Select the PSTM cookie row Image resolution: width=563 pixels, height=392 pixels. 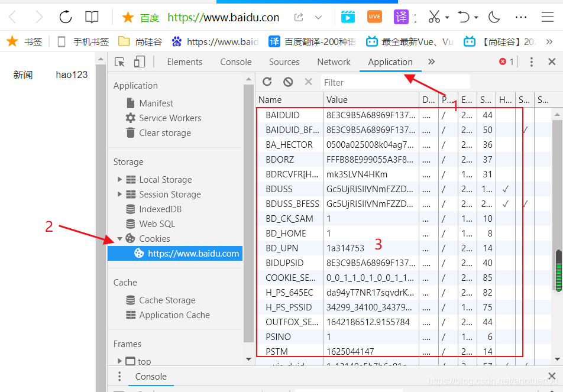(403, 351)
